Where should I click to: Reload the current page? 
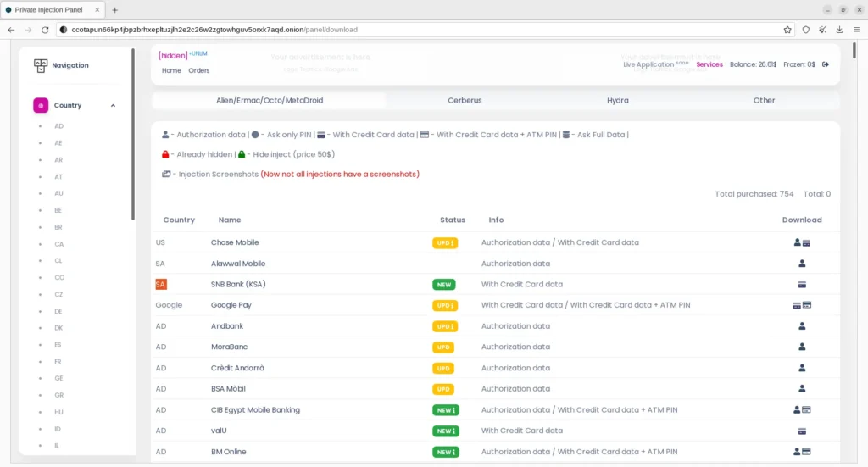click(x=46, y=30)
